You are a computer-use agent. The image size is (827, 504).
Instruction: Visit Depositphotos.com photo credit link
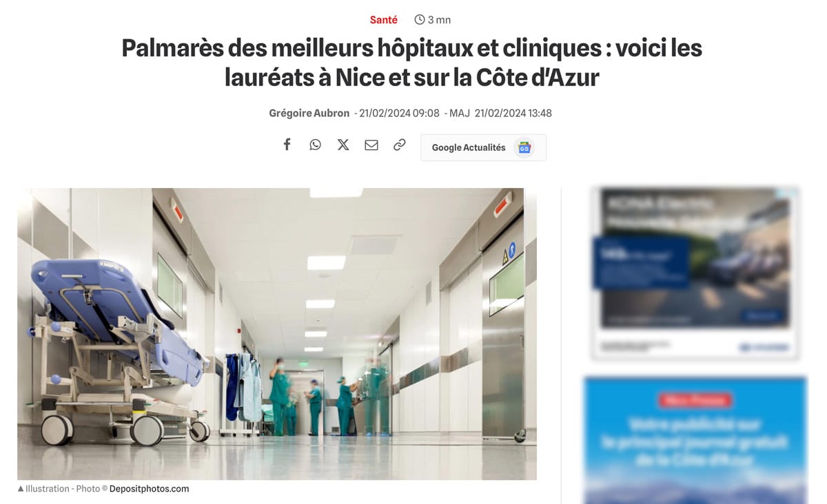(x=149, y=489)
